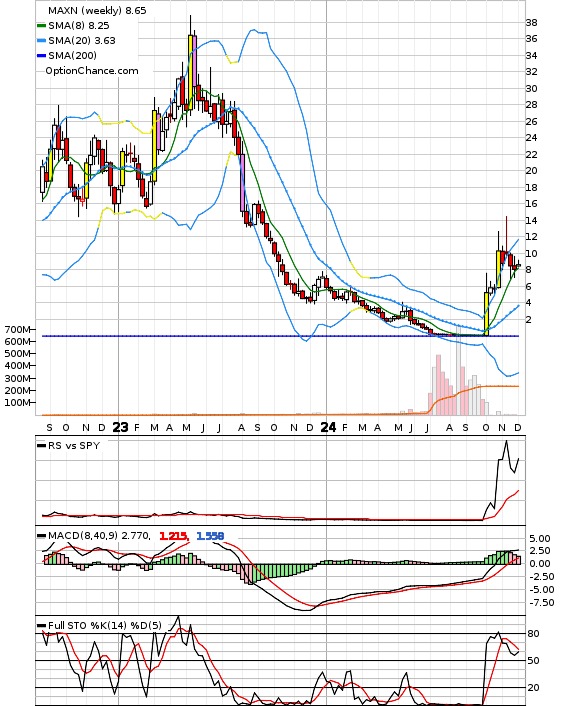Click the light blue SMA(20) legend swatch
This screenshot has width=566, height=706.
tap(41, 41)
